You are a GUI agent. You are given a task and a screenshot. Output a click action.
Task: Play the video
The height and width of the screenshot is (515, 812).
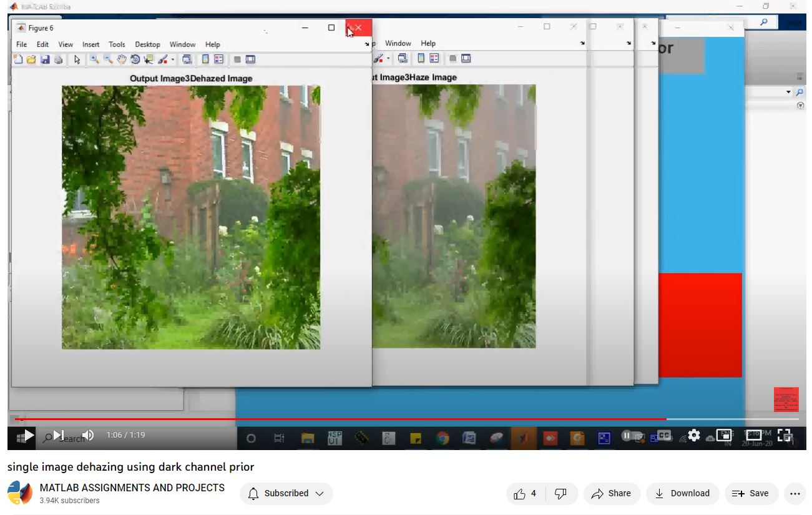[x=29, y=435]
